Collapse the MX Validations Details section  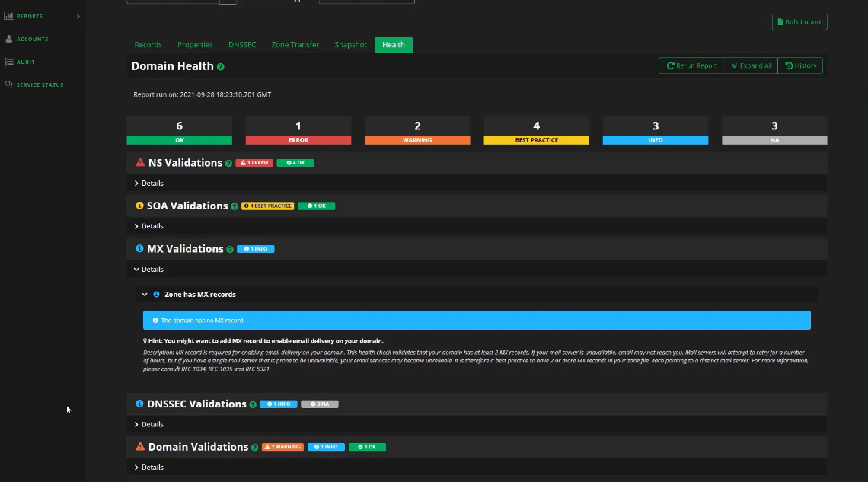point(151,269)
